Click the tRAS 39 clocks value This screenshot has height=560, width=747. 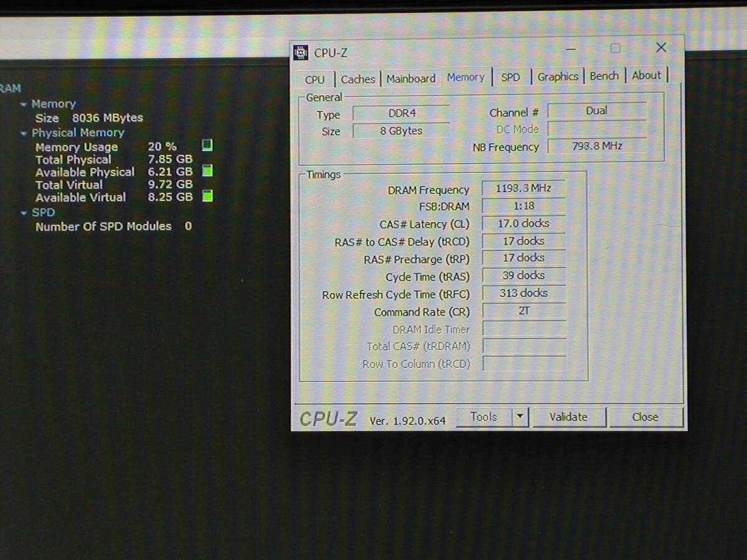524,275
